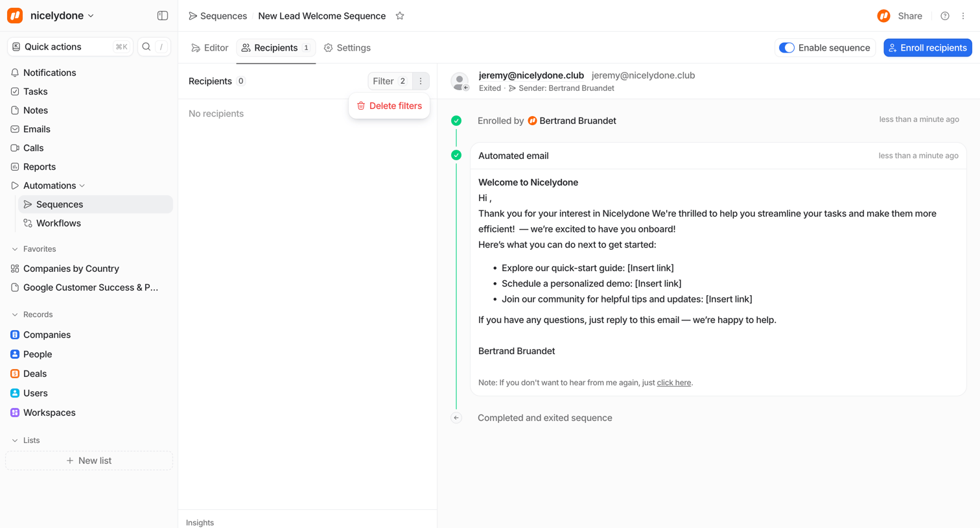The height and width of the screenshot is (528, 980).
Task: Click the Sequences breadcrumb
Action: tap(218, 16)
